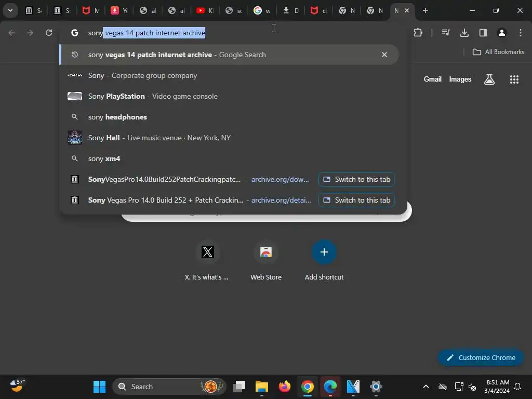This screenshot has height=399, width=532.
Task: Choose SonyVegasPro14.0Build252 archive.org download suggestion
Action: pos(198,179)
